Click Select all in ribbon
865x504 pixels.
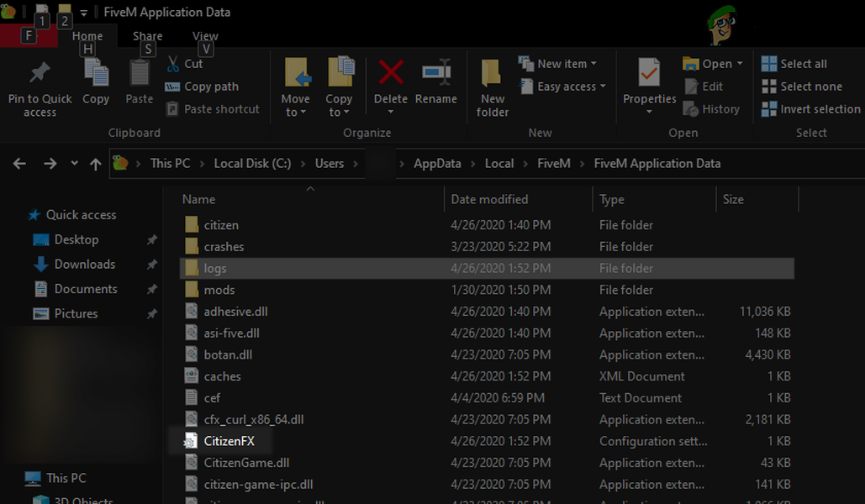794,64
